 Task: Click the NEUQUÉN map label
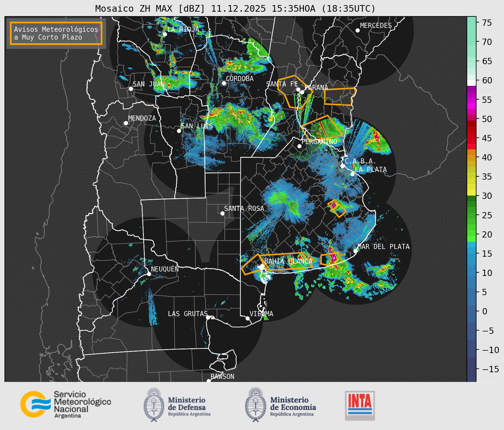[165, 269]
